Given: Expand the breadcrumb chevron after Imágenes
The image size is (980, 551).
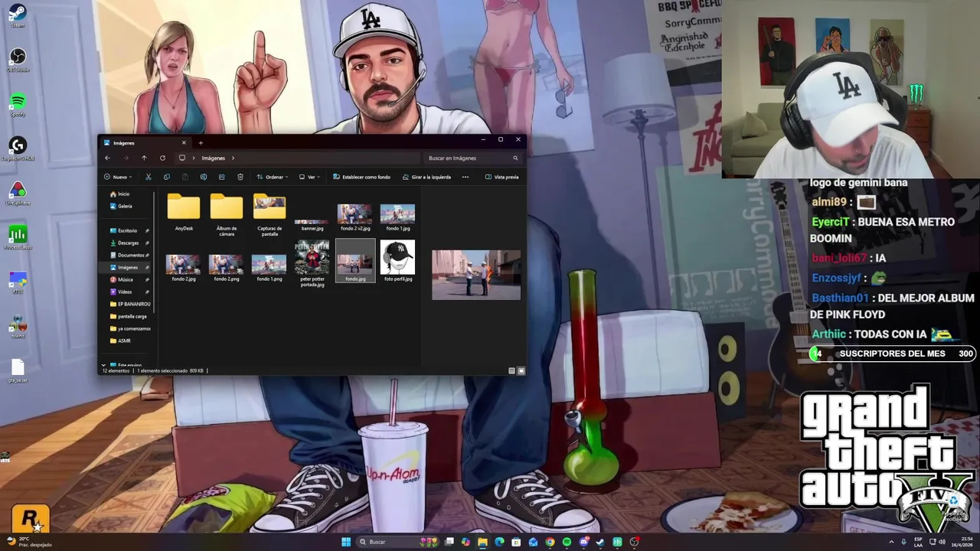Looking at the screenshot, I should (x=233, y=158).
